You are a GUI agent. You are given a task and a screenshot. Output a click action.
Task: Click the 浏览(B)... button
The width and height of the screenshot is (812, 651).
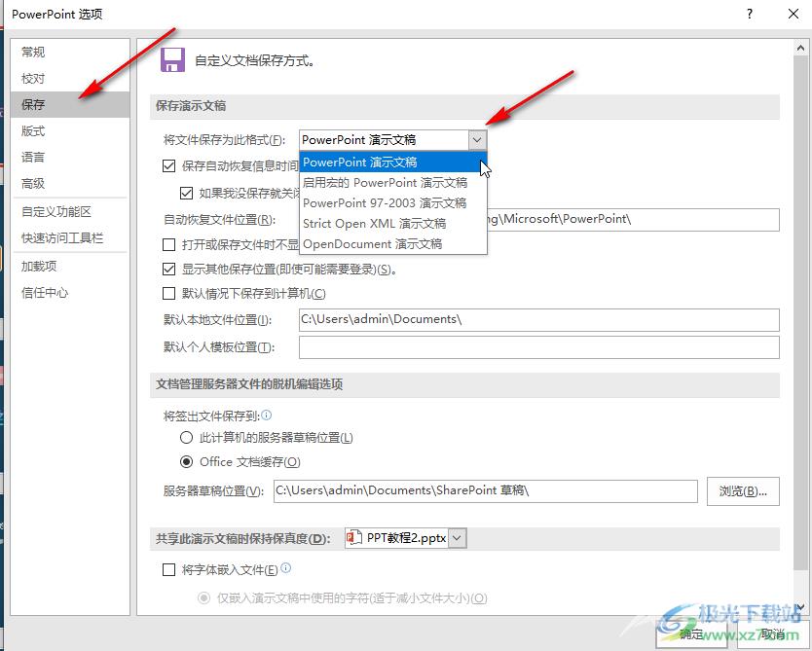pos(743,491)
